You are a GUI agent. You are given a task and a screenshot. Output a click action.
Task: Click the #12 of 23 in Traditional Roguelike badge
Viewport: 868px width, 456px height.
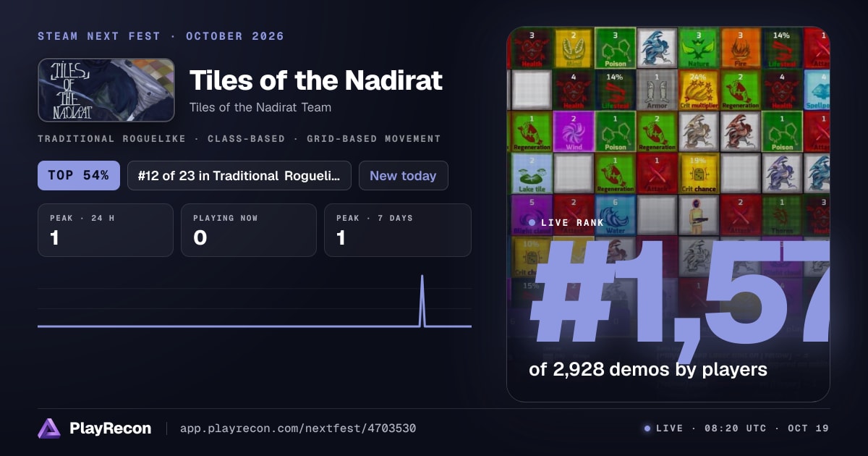[x=239, y=175]
